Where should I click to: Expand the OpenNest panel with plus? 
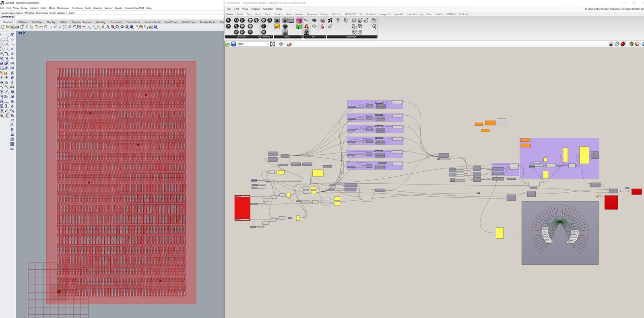(x=376, y=37)
